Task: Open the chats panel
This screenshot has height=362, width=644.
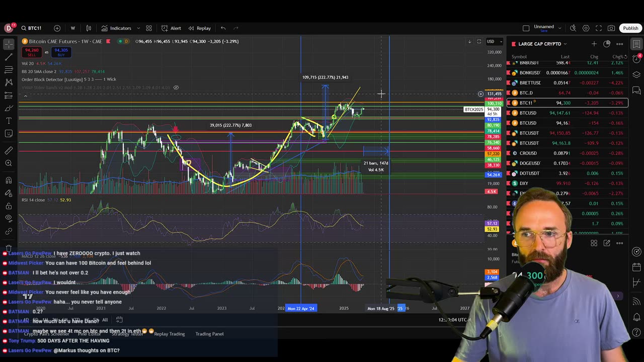Action: 636,90
